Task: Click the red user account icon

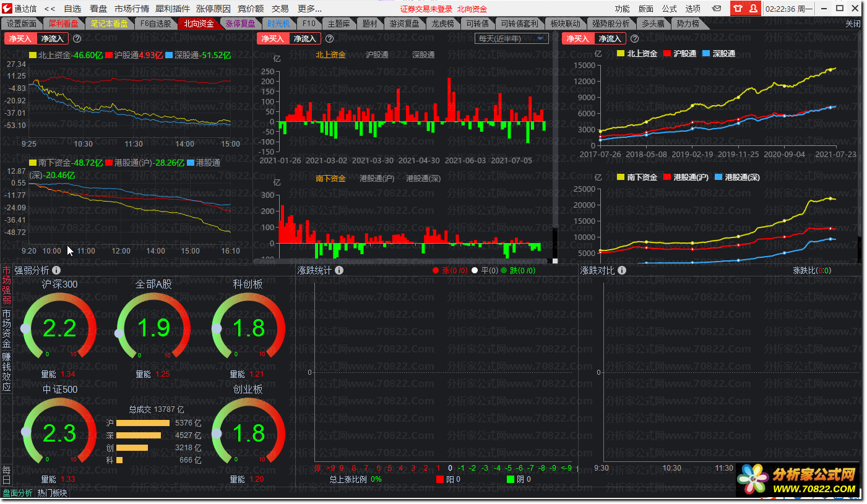Action: (753, 9)
